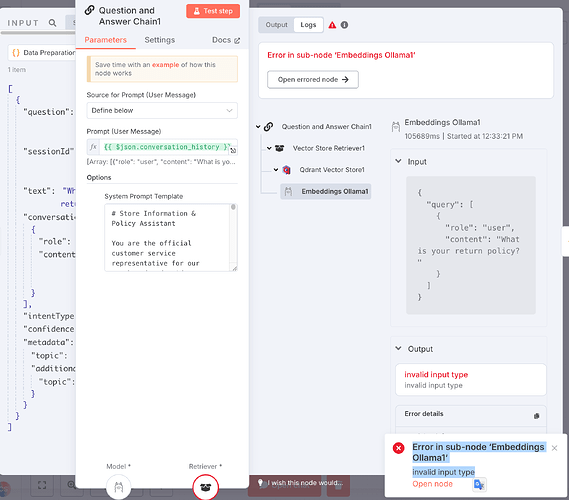Click the Retriever connector circle icon

click(x=205, y=487)
